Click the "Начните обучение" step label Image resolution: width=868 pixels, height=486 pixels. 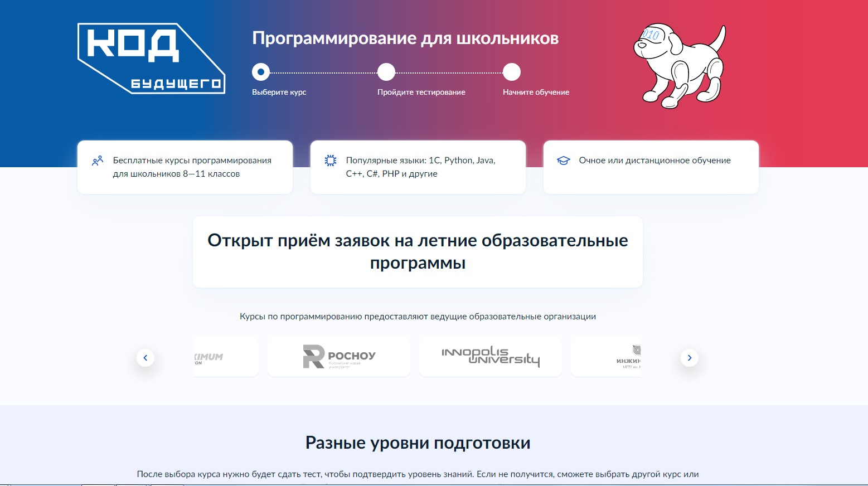535,92
